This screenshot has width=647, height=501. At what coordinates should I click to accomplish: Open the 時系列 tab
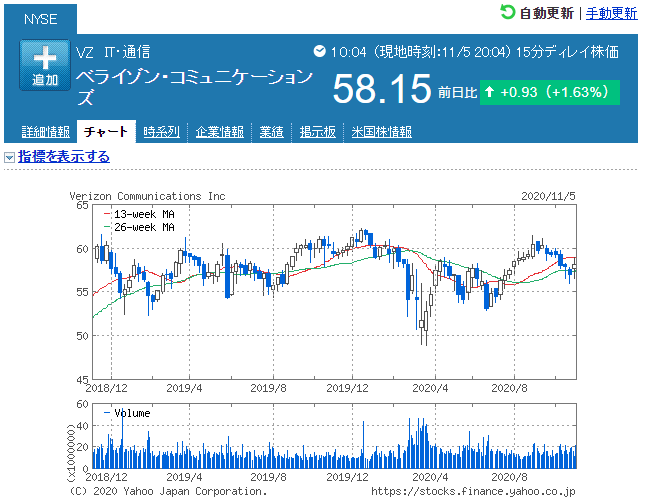pyautogui.click(x=161, y=132)
